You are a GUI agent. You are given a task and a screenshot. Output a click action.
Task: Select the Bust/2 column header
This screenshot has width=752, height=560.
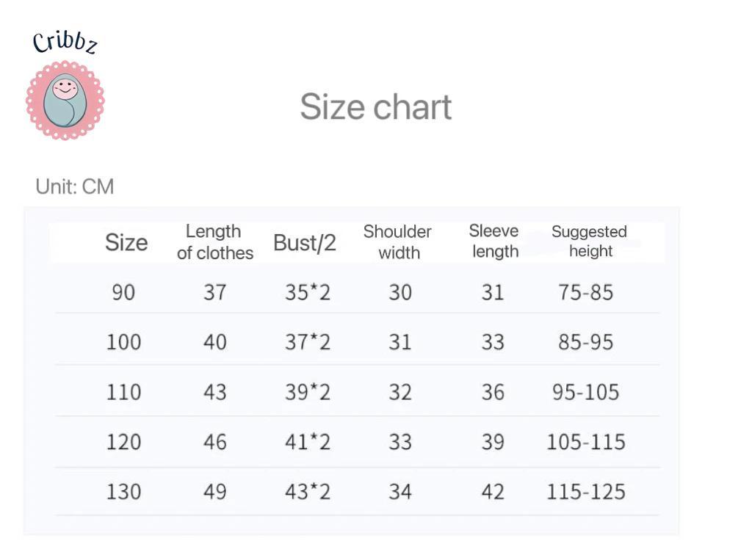tap(305, 243)
